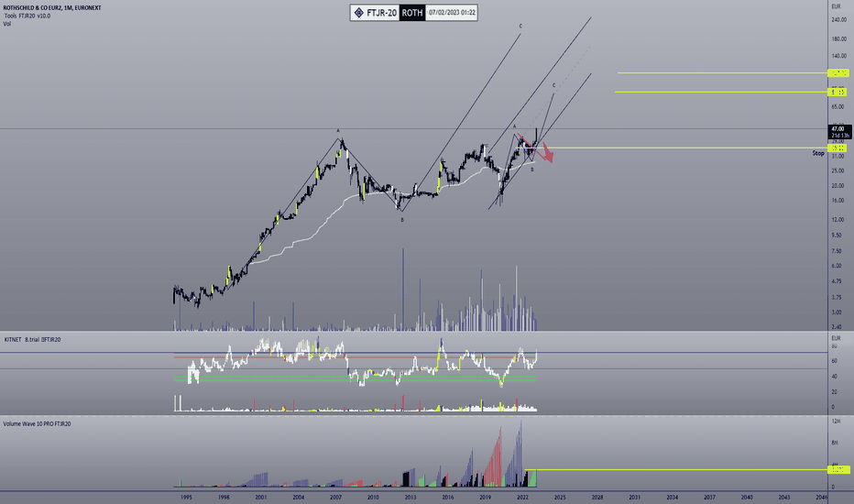This screenshot has width=854, height=504.
Task: Click the 2010 year on time axis
Action: pos(373,498)
